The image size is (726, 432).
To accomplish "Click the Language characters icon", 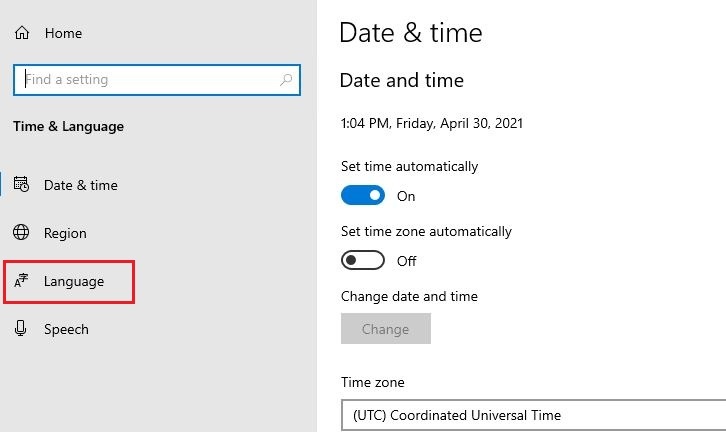I will pos(21,281).
